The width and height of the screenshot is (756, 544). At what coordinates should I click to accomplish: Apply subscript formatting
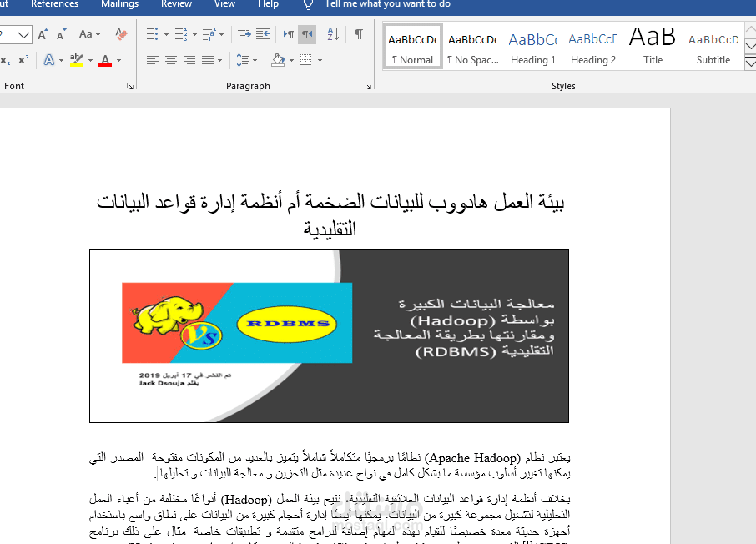pyautogui.click(x=5, y=60)
